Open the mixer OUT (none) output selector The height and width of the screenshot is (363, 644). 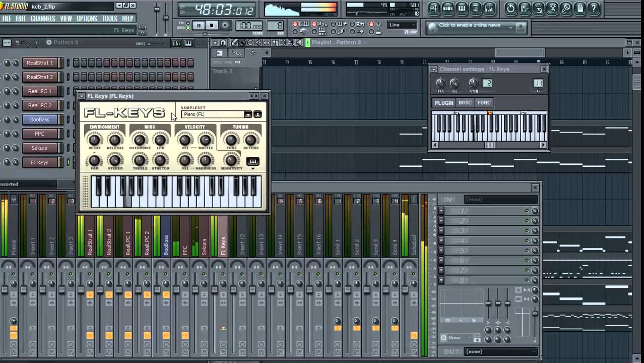500,351
